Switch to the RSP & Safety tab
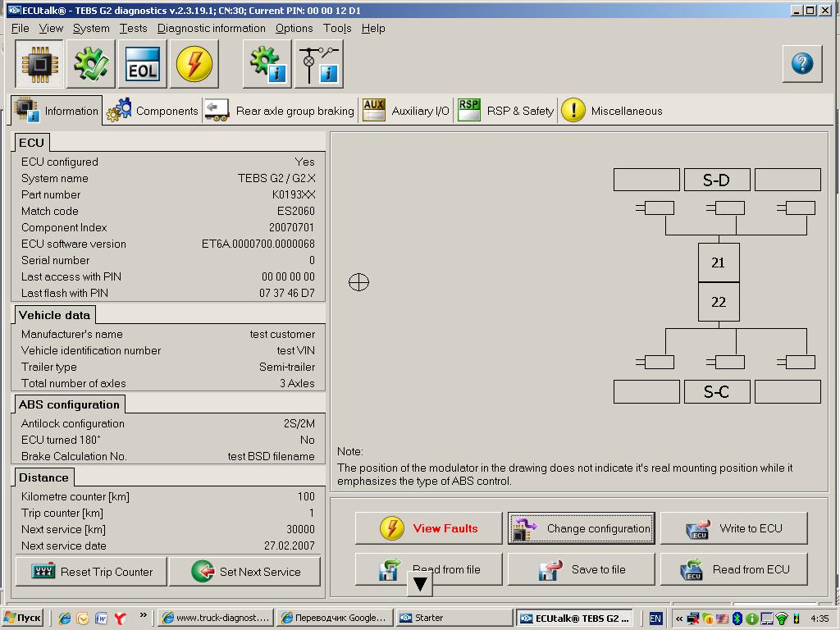This screenshot has width=840, height=630. click(505, 111)
